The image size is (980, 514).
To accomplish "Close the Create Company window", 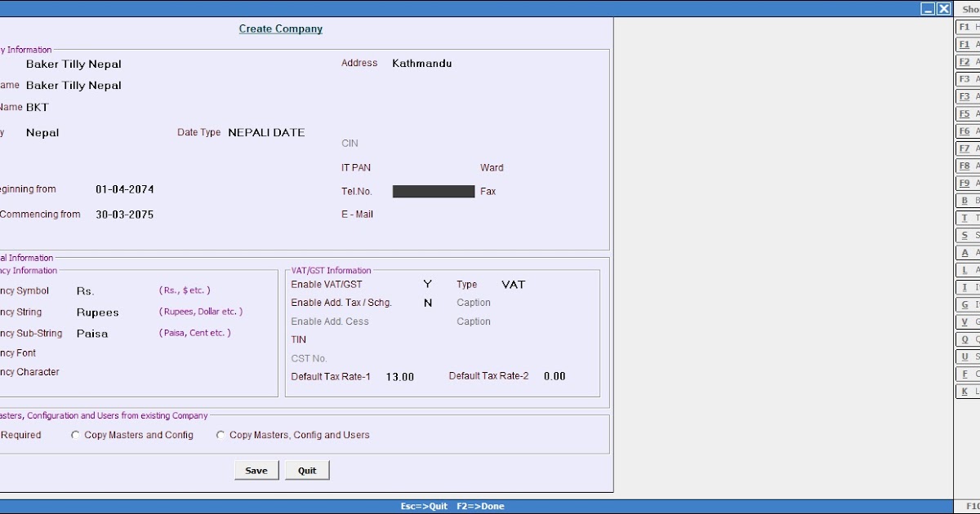I will [x=943, y=9].
